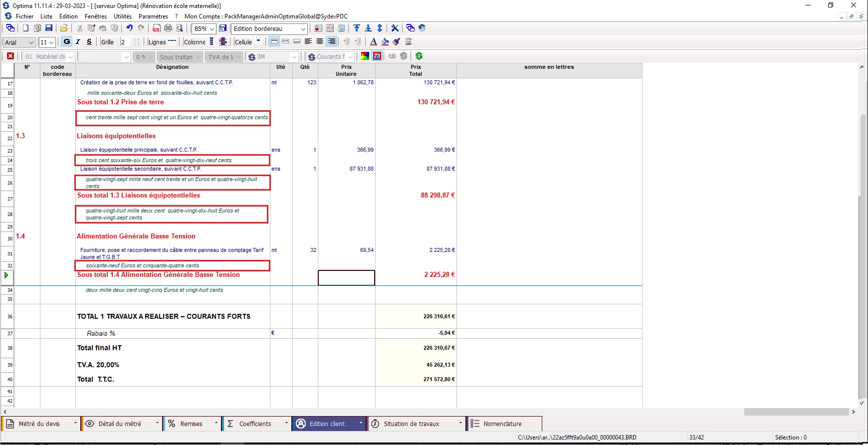868x445 pixels.
Task: Move row down with blue down arrow
Action: 368,28
